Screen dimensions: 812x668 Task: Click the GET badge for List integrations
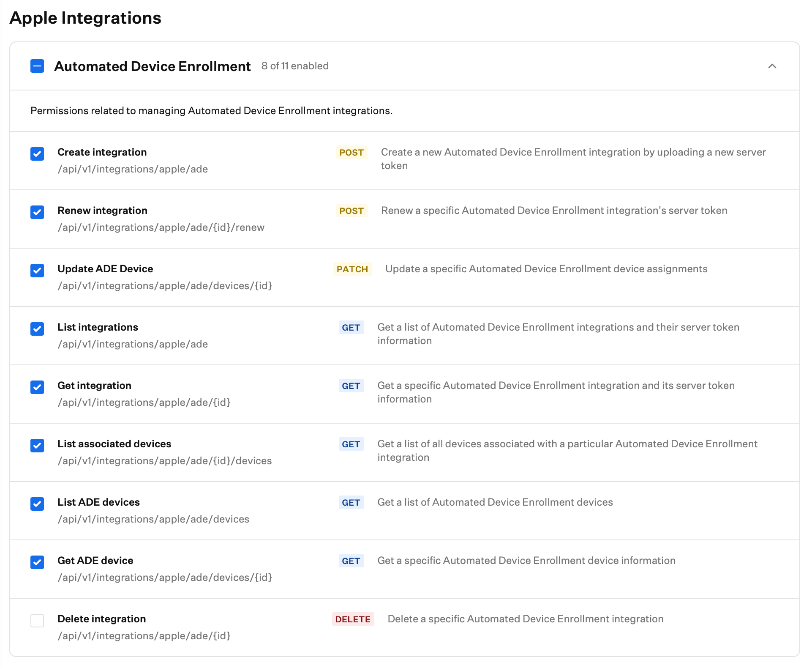click(351, 328)
